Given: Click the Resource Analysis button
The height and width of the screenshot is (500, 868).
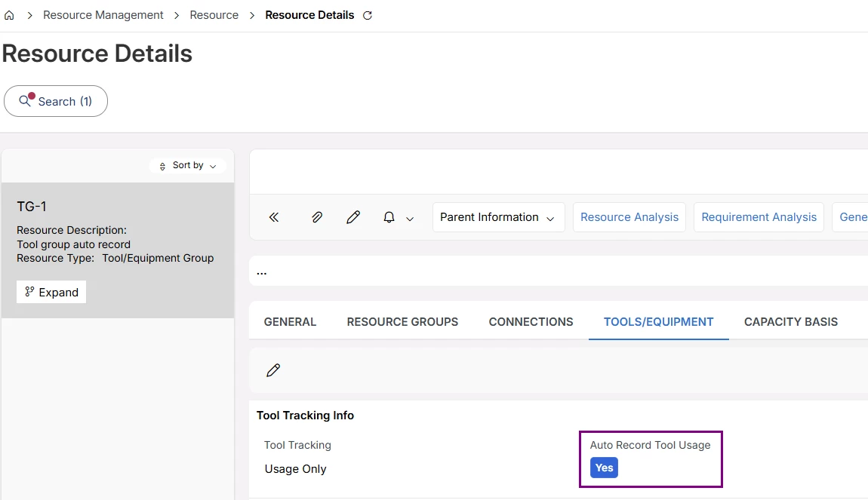Looking at the screenshot, I should pos(629,217).
